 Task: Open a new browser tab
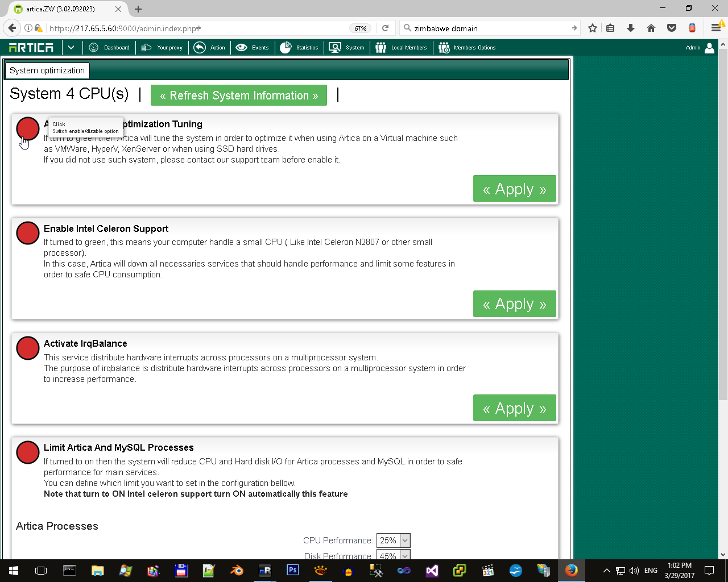(x=138, y=9)
